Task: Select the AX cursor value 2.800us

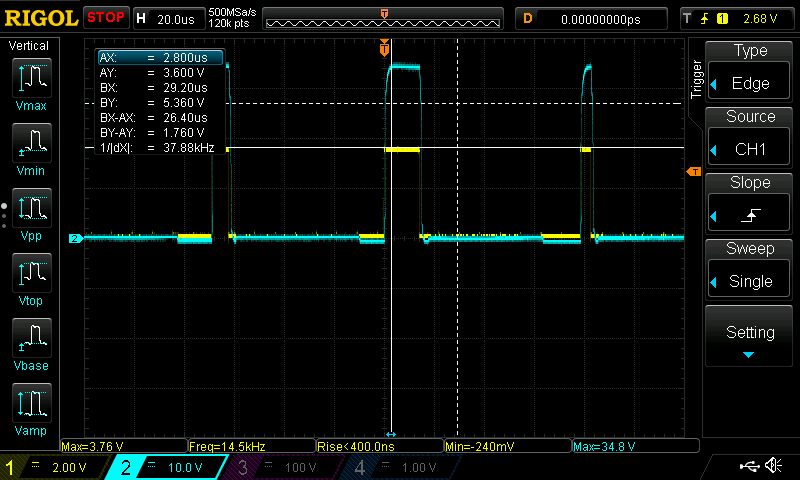Action: pyautogui.click(x=161, y=58)
